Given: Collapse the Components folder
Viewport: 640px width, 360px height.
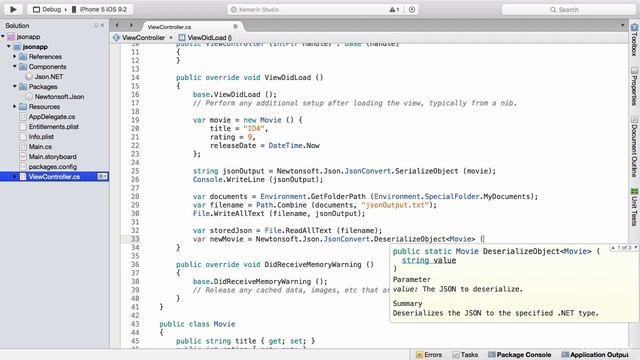Looking at the screenshot, I should 15,66.
